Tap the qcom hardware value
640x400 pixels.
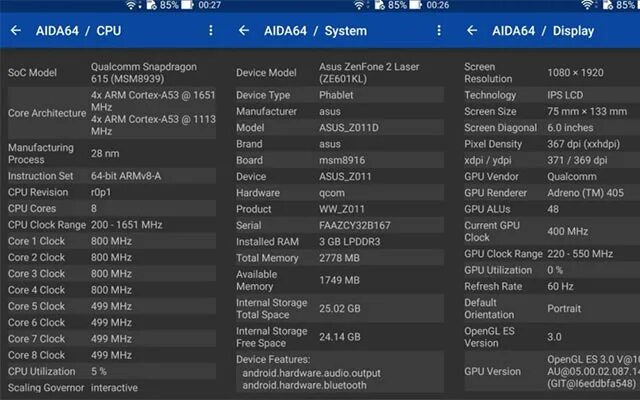[x=332, y=193]
